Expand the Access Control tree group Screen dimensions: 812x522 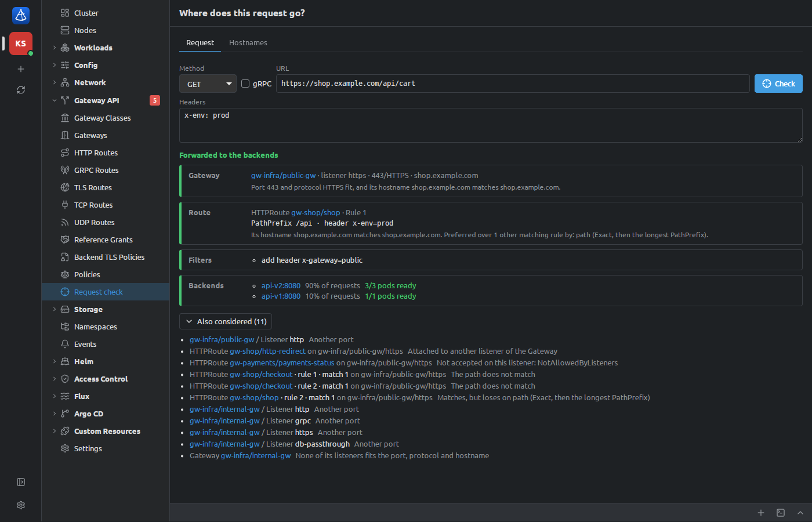pos(55,379)
